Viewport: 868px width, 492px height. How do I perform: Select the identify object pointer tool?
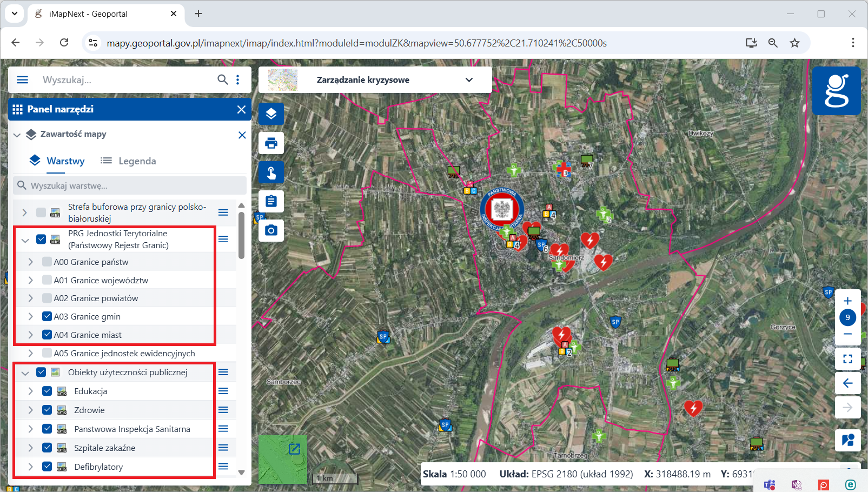point(271,172)
